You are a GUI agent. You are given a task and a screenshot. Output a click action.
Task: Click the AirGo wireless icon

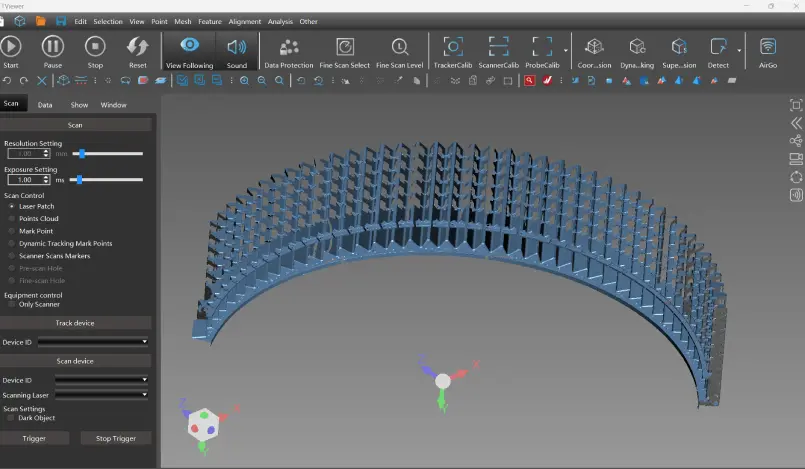pos(768,46)
